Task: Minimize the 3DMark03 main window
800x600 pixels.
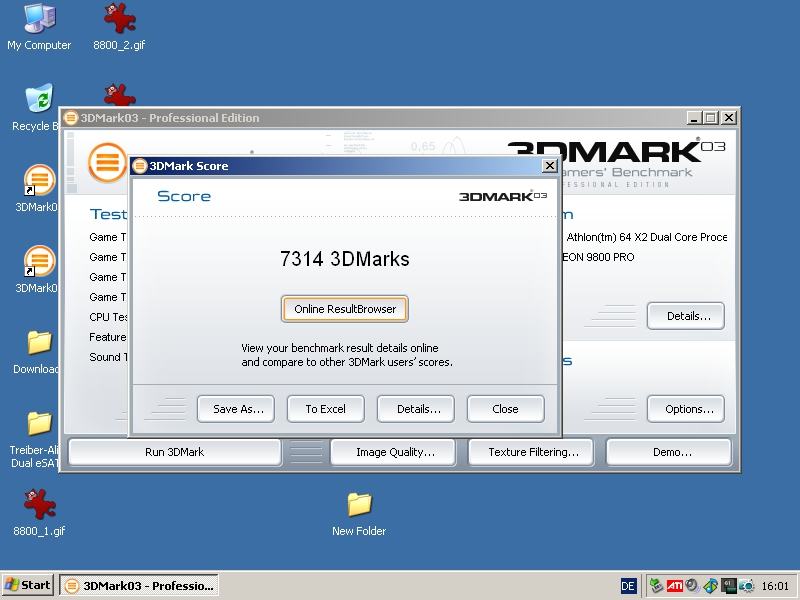Action: pos(693,118)
